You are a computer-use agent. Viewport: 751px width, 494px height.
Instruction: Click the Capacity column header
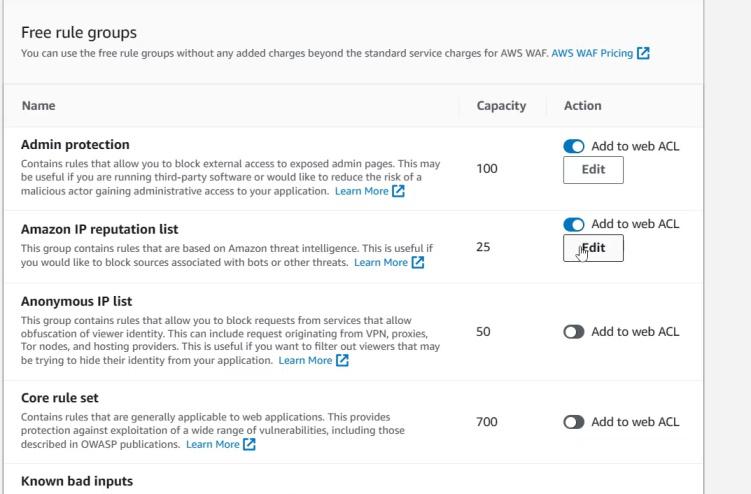tap(501, 105)
